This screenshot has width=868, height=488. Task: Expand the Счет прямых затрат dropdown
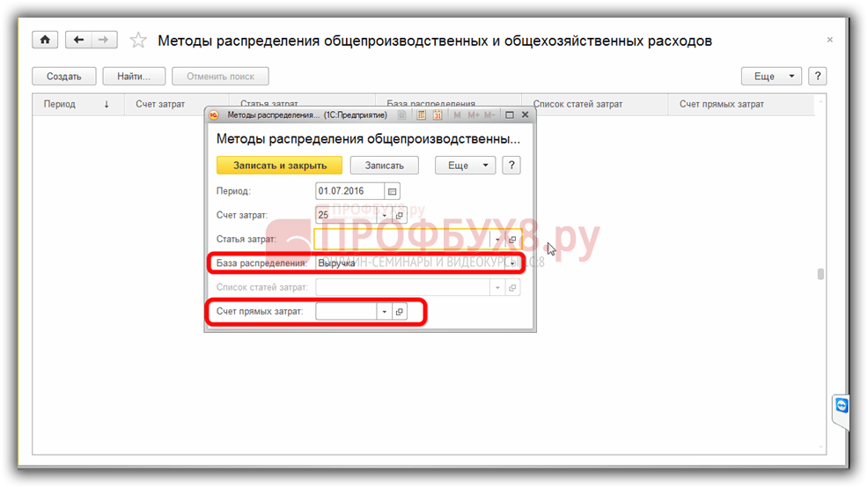(384, 312)
